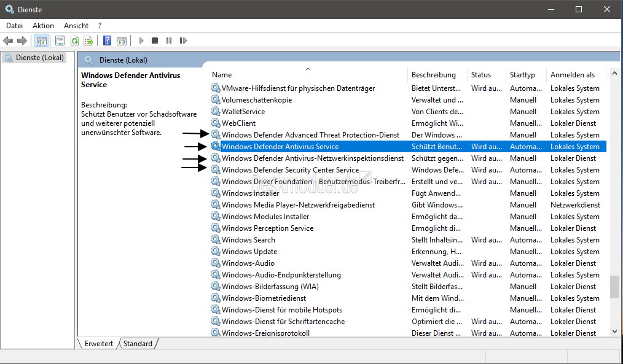Click the gear icon next to WalletService
Viewport: 623px width, 364px height.
click(x=216, y=112)
